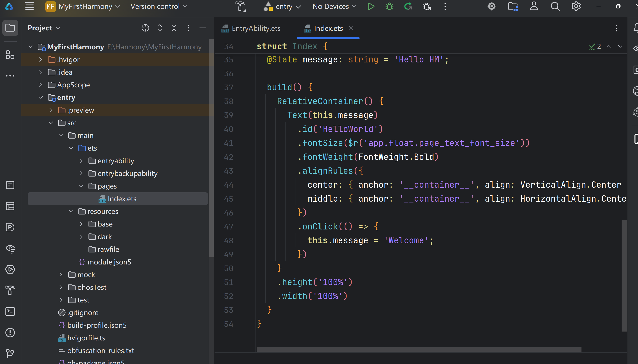Screen dimensions: 638x364
Task: Click the hot reload apply changes icon
Action: pos(408,6)
